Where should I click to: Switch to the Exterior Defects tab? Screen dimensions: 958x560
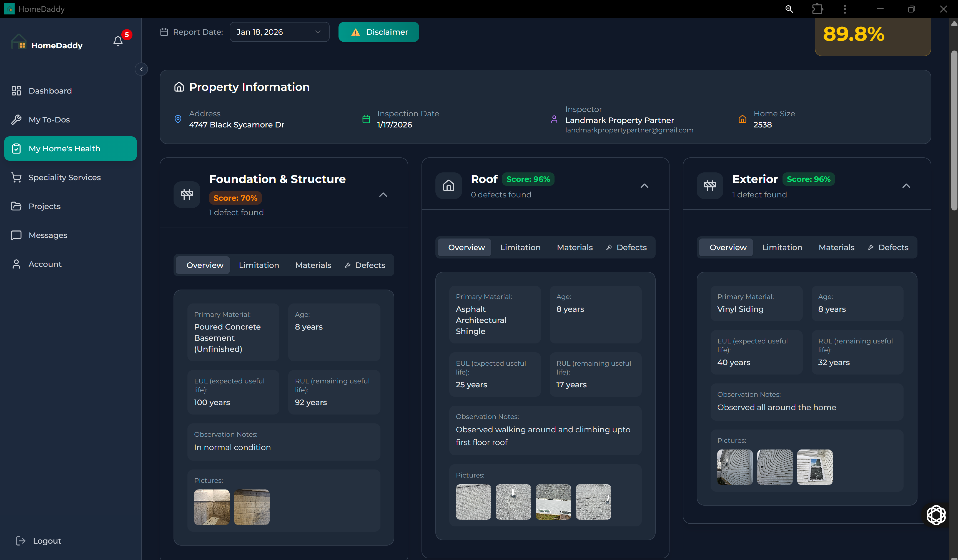(888, 247)
